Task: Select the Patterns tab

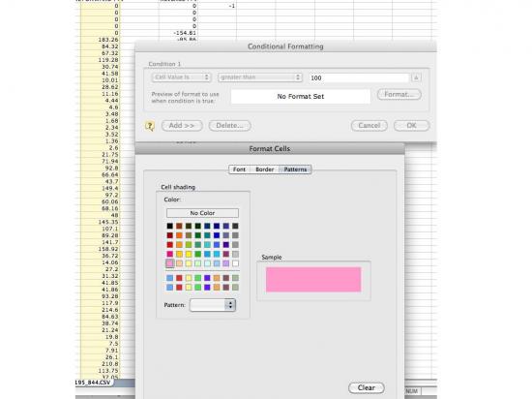Action: [295, 169]
